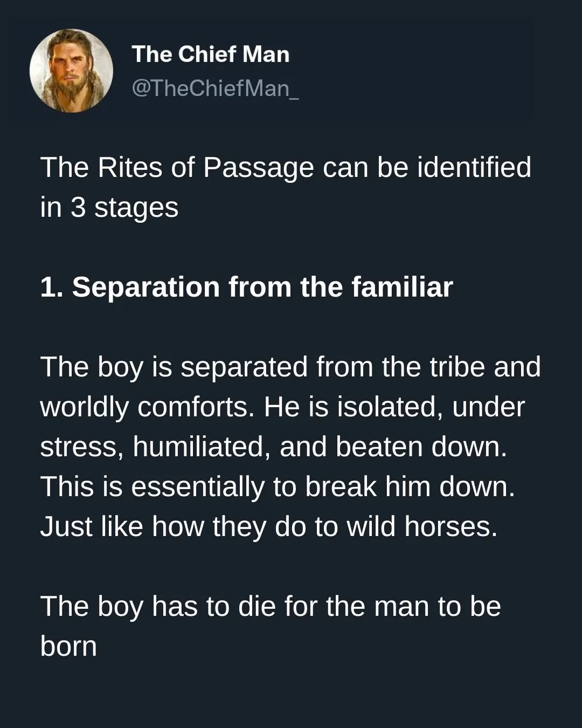Click the bold heading "1. Separation from the familiar"
This screenshot has width=582, height=728.
point(246,287)
